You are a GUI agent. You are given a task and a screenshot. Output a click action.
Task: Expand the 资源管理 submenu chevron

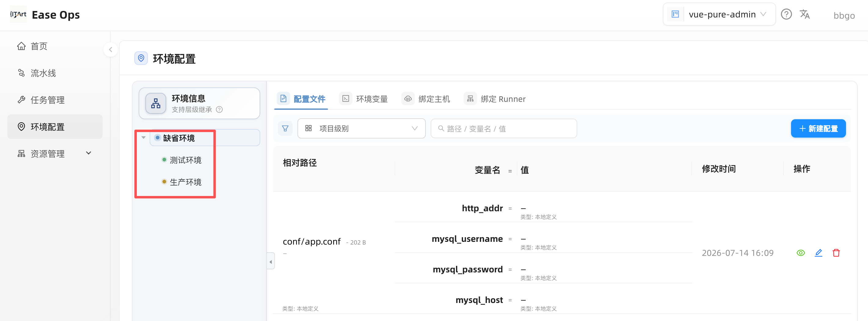pyautogui.click(x=89, y=153)
